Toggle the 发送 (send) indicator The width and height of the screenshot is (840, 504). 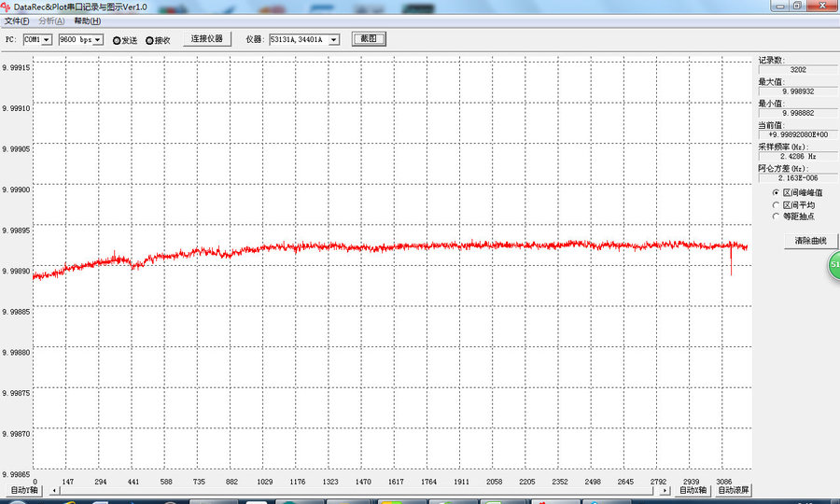pos(118,40)
